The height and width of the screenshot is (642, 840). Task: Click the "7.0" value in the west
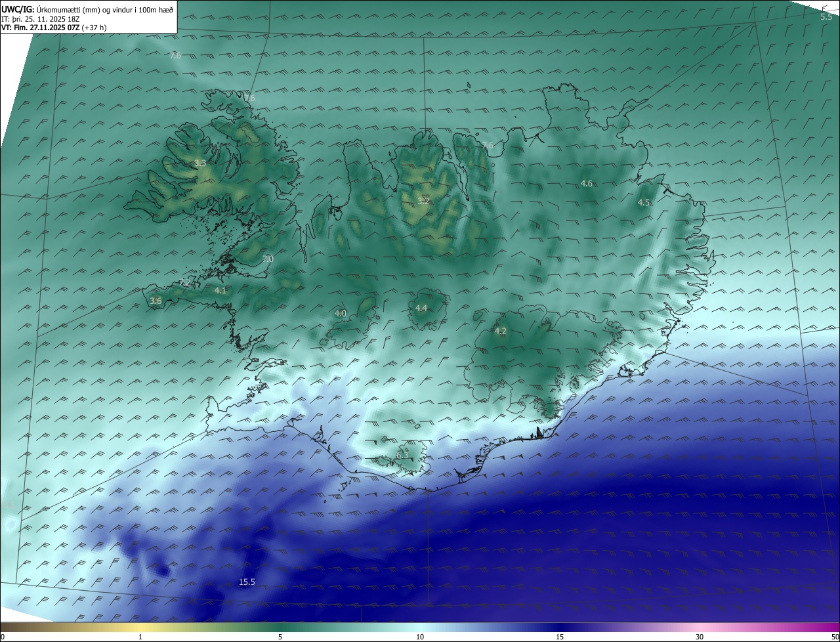pyautogui.click(x=267, y=259)
